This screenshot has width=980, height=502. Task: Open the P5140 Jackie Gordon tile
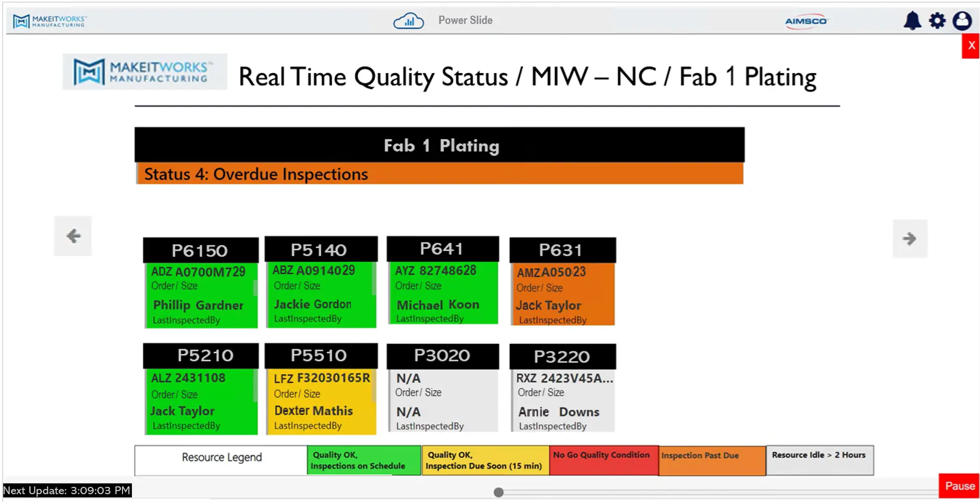[321, 283]
